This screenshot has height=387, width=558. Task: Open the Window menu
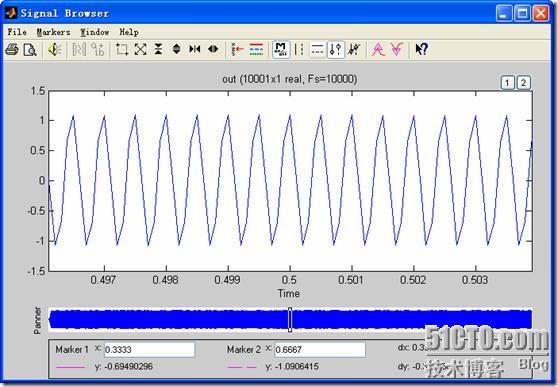94,32
